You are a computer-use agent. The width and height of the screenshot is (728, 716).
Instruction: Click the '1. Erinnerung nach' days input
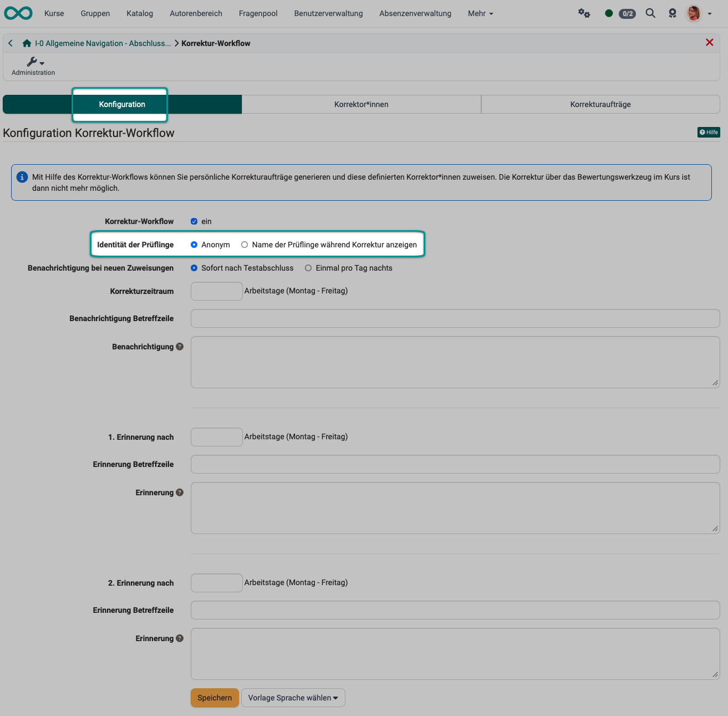pyautogui.click(x=217, y=437)
